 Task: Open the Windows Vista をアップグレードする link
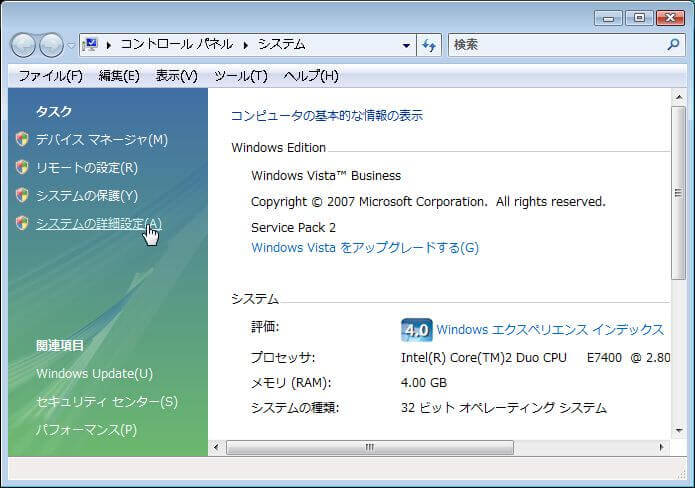point(364,247)
